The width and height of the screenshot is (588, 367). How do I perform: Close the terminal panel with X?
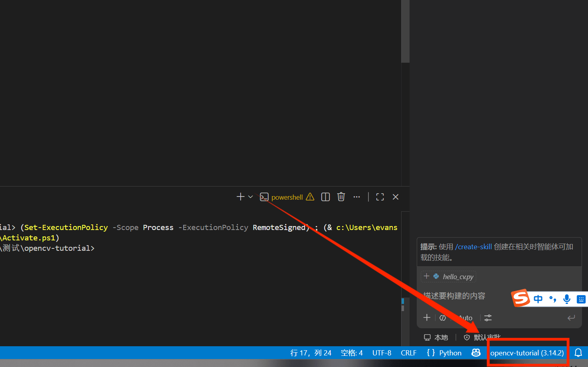pos(396,197)
